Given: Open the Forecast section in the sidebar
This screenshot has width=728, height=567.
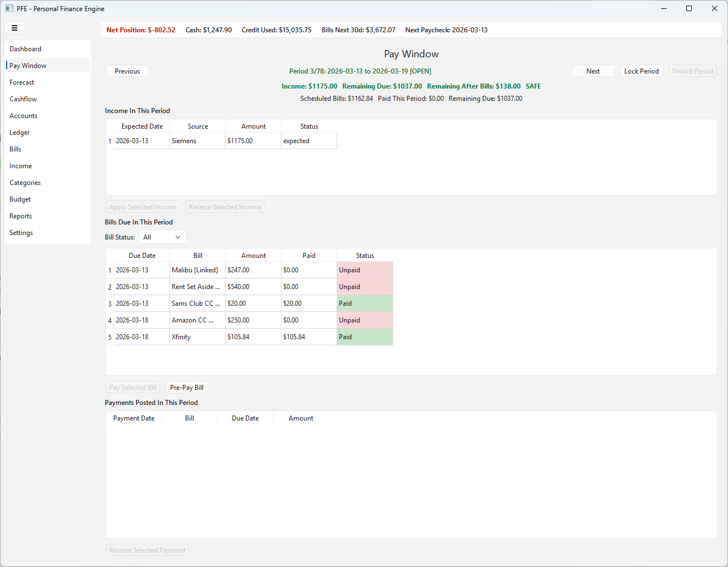Looking at the screenshot, I should (x=22, y=82).
